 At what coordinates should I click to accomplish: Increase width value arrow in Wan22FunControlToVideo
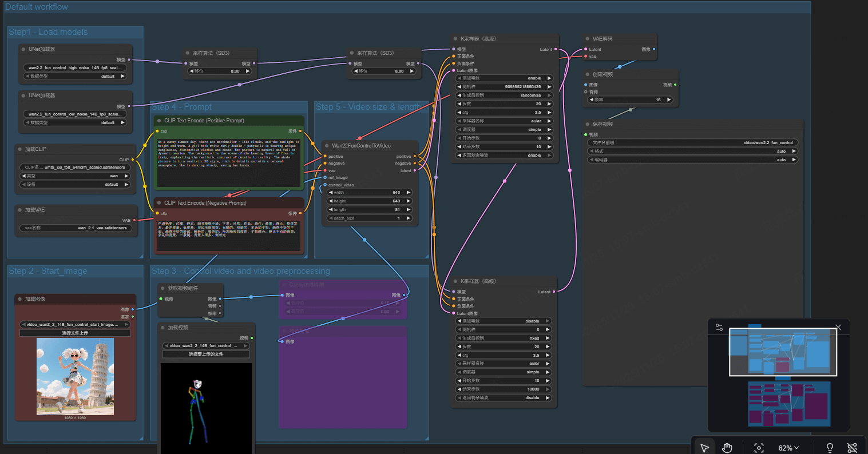[x=409, y=192]
